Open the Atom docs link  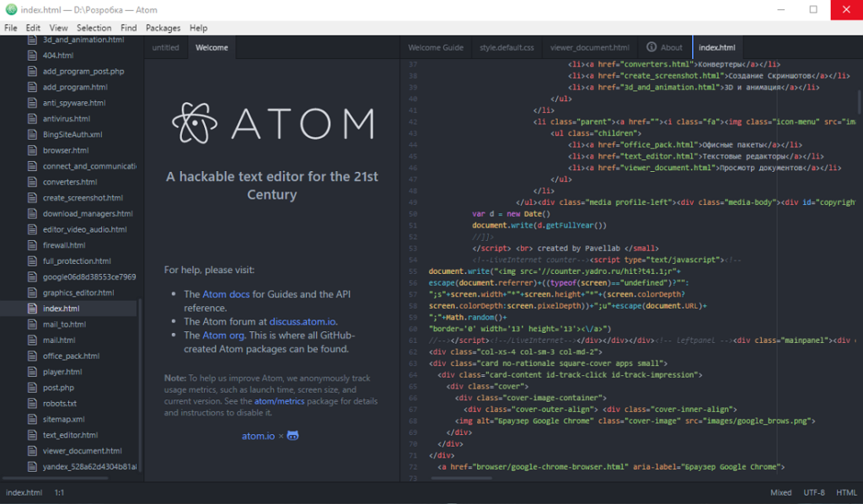click(225, 294)
